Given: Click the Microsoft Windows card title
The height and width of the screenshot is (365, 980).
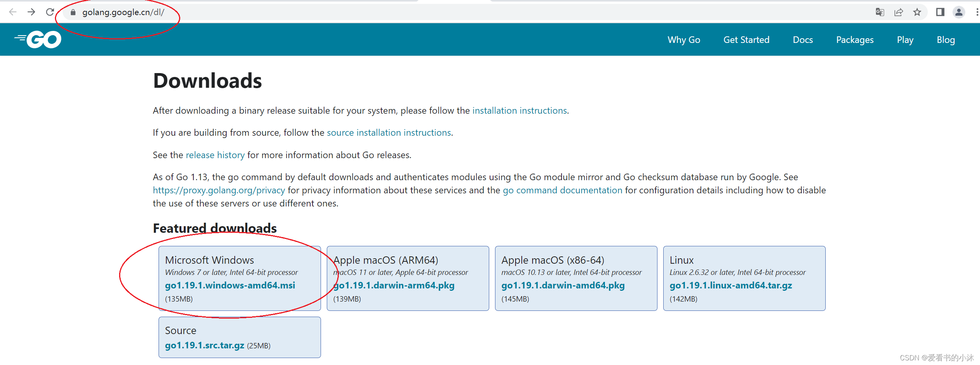Looking at the screenshot, I should [209, 260].
